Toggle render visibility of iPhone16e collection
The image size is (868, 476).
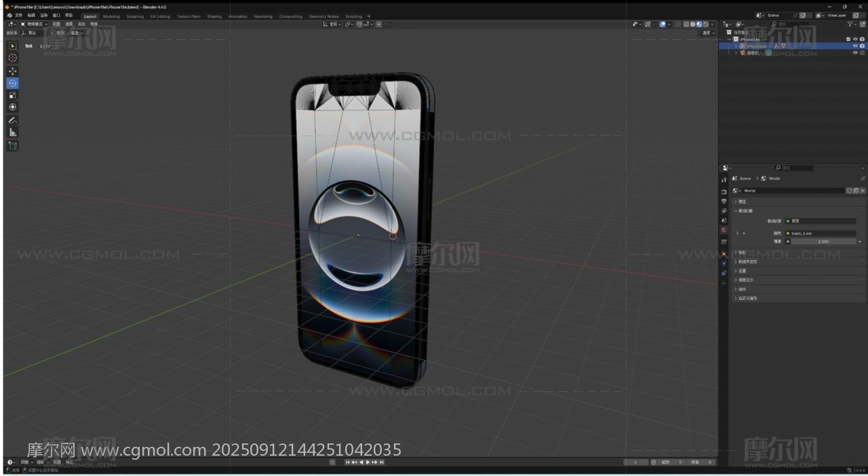pyautogui.click(x=862, y=39)
